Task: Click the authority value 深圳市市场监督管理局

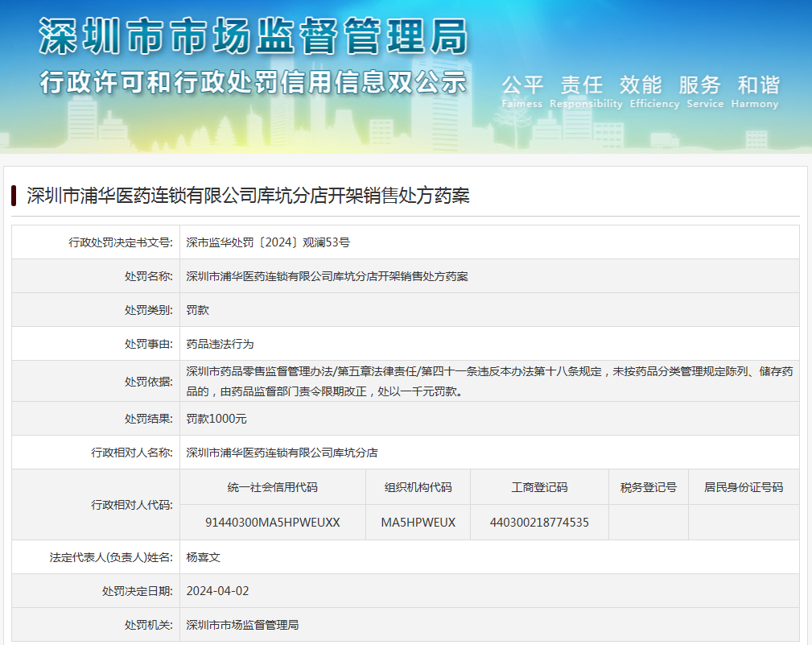Action: tap(242, 626)
